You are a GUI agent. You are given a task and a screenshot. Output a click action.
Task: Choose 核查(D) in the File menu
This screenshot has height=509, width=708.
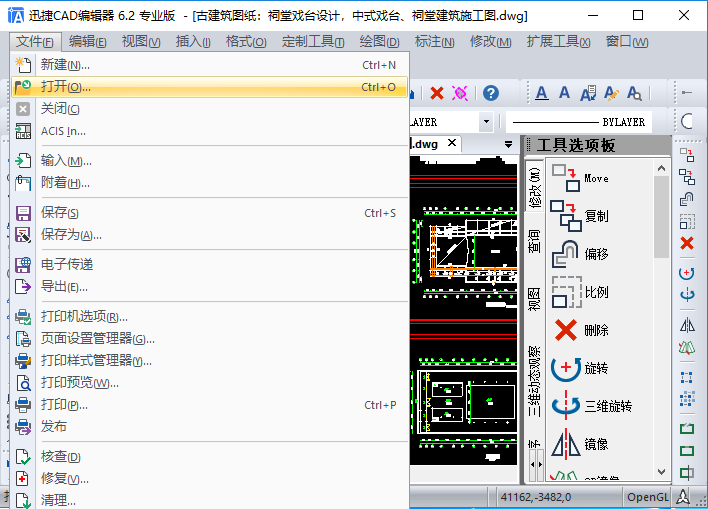click(x=210, y=457)
